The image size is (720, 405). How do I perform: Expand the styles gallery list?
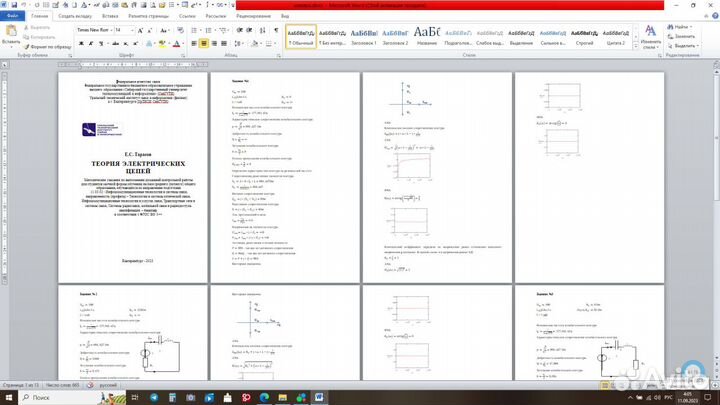pos(633,46)
